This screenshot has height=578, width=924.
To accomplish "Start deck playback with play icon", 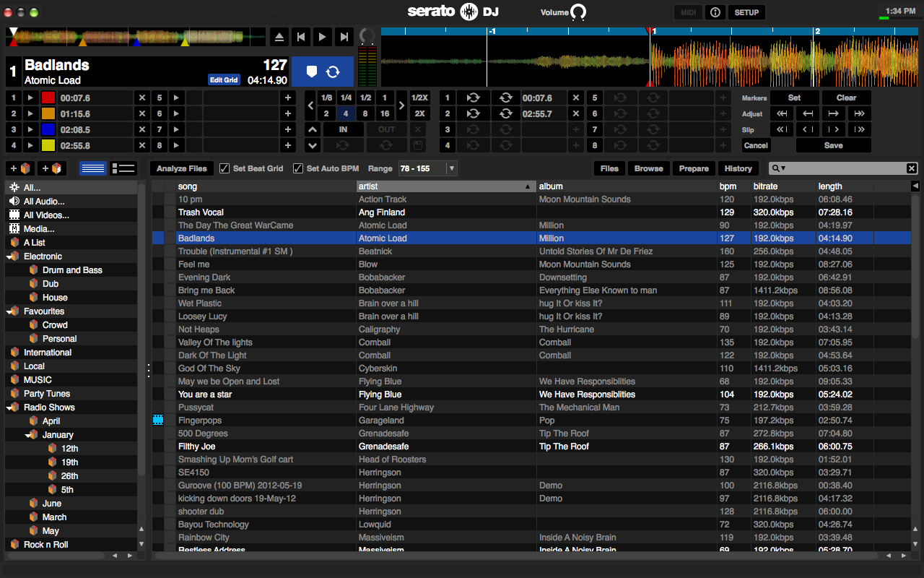I will point(323,37).
